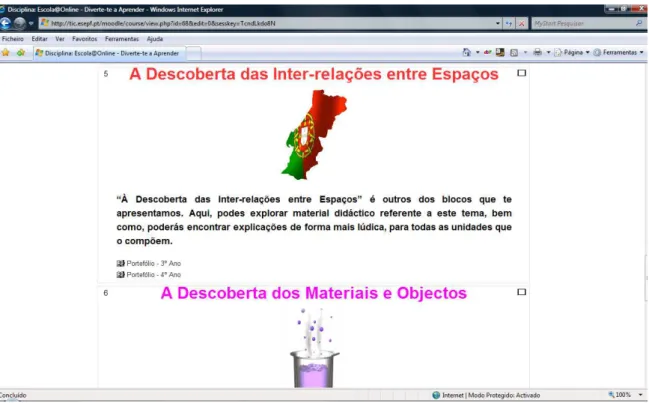
Task: Click the page vertical scrollbar thumb
Action: [x=646, y=278]
